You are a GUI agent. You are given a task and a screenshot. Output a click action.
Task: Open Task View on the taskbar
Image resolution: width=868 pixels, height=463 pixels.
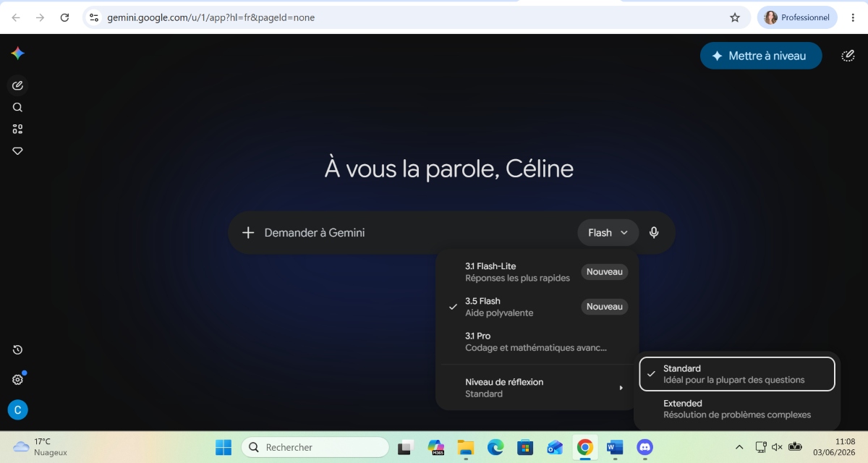pos(406,447)
